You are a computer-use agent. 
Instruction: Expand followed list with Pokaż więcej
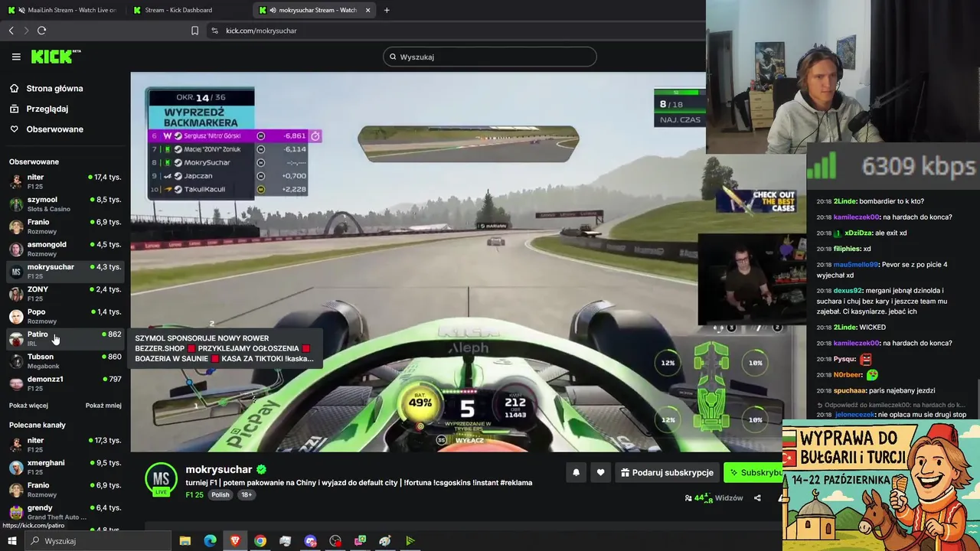(x=28, y=406)
